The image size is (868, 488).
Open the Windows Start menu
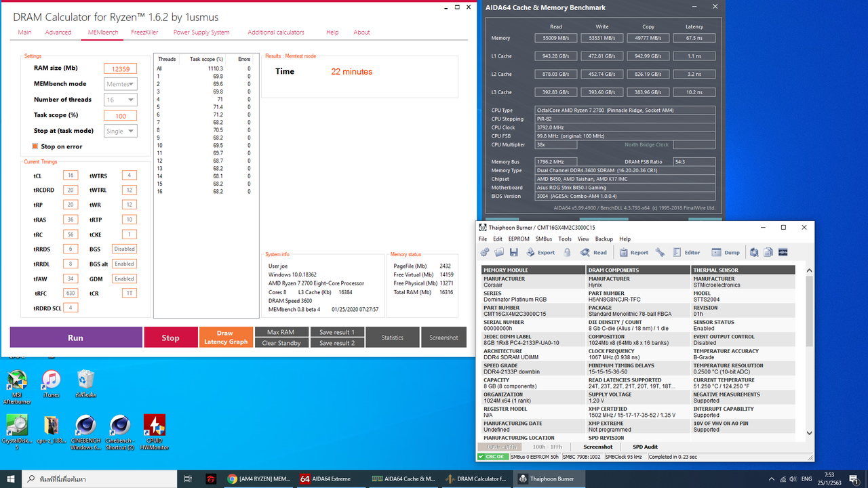point(11,479)
